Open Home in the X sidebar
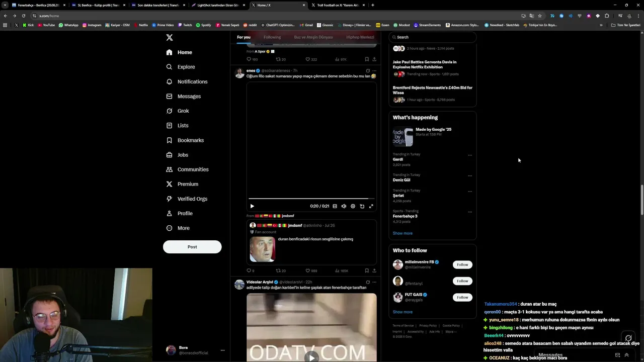644x362 pixels. pos(179,52)
